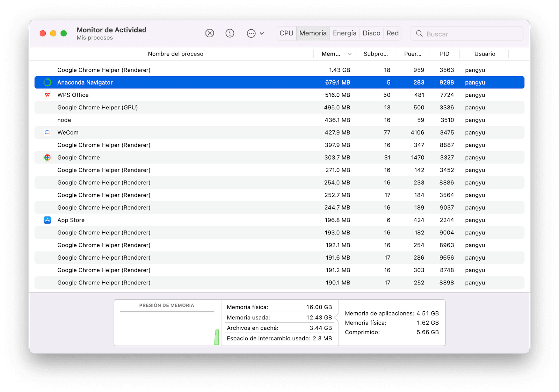Select the Google Chrome process name

[79, 158]
